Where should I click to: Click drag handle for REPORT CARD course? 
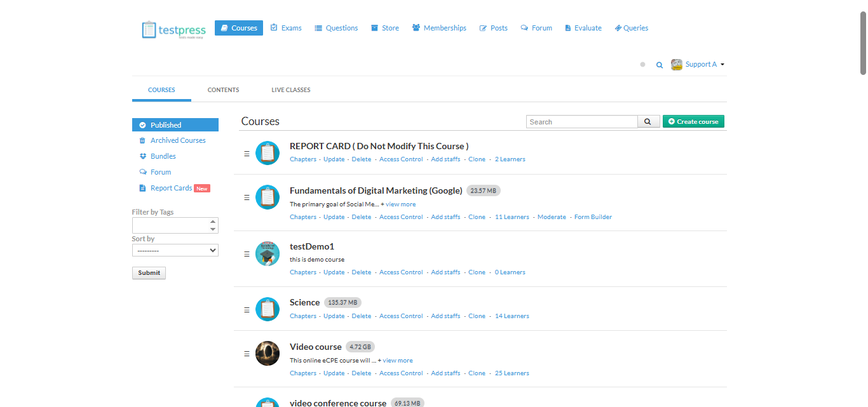247,154
